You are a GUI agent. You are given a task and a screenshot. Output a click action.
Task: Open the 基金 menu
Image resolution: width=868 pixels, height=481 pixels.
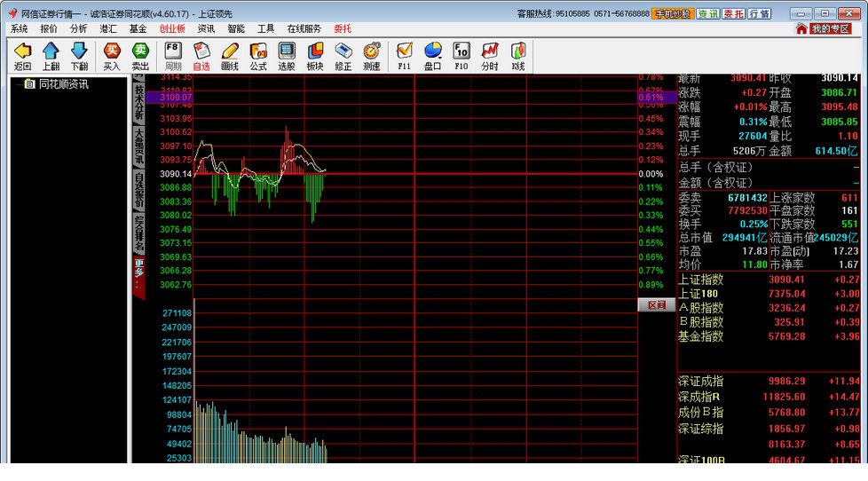click(138, 28)
